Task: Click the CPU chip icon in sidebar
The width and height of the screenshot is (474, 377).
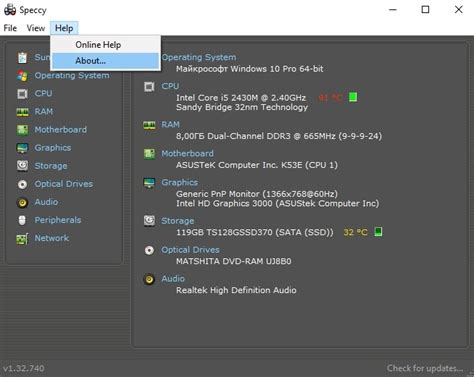Action: pyautogui.click(x=22, y=94)
